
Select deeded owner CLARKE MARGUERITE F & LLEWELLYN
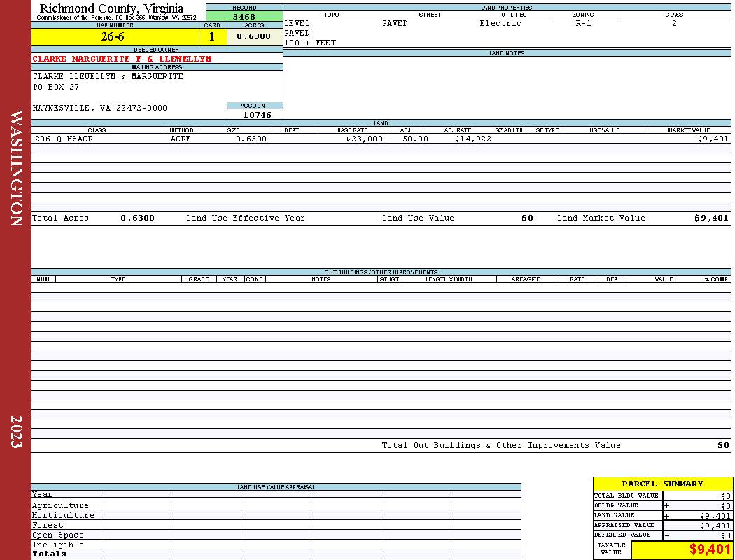[x=122, y=59]
